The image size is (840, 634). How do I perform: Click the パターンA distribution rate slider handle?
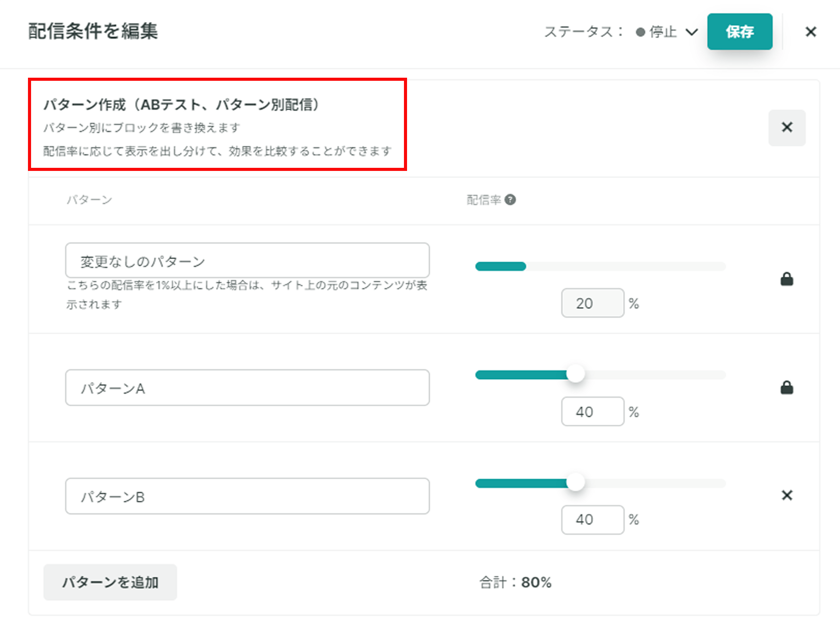pos(575,374)
